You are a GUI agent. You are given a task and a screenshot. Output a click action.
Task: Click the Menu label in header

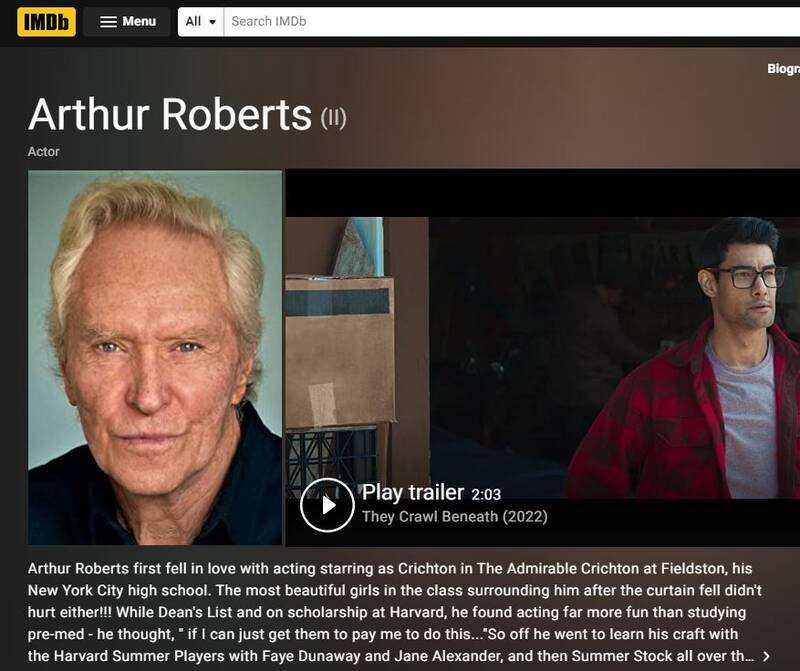tap(139, 21)
